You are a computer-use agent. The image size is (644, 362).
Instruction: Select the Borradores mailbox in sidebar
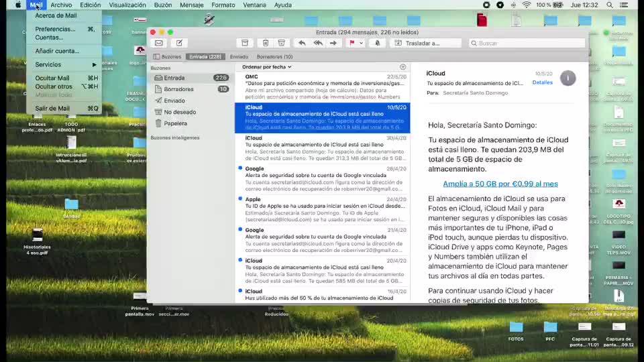191,89
